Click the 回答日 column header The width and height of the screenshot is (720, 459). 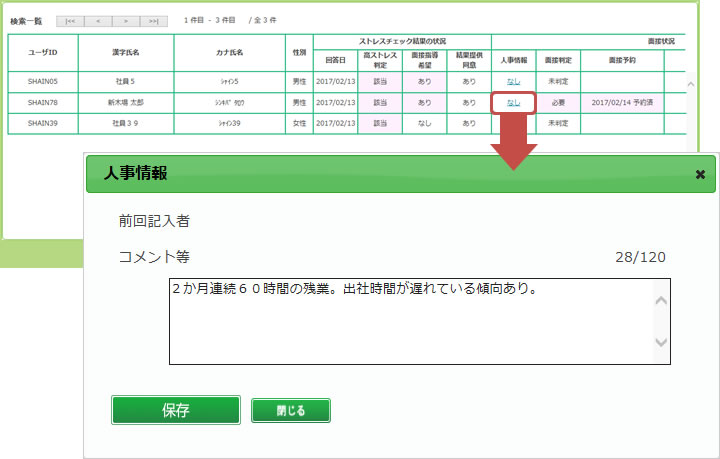point(336,60)
